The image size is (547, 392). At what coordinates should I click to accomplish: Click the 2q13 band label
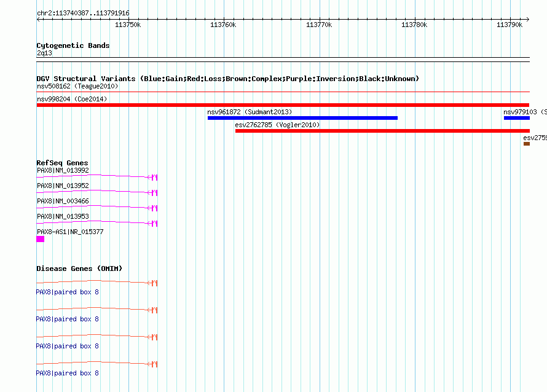point(44,53)
